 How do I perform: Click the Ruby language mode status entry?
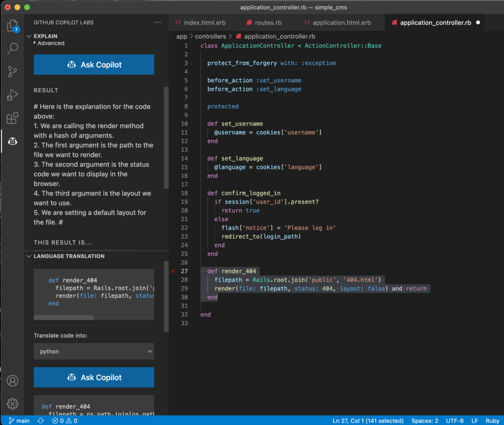pyautogui.click(x=492, y=421)
